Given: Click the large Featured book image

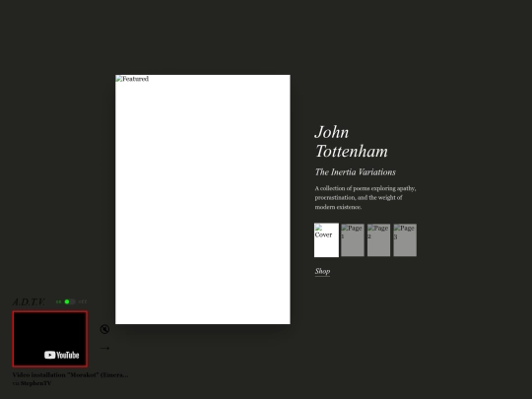Looking at the screenshot, I should (x=203, y=199).
